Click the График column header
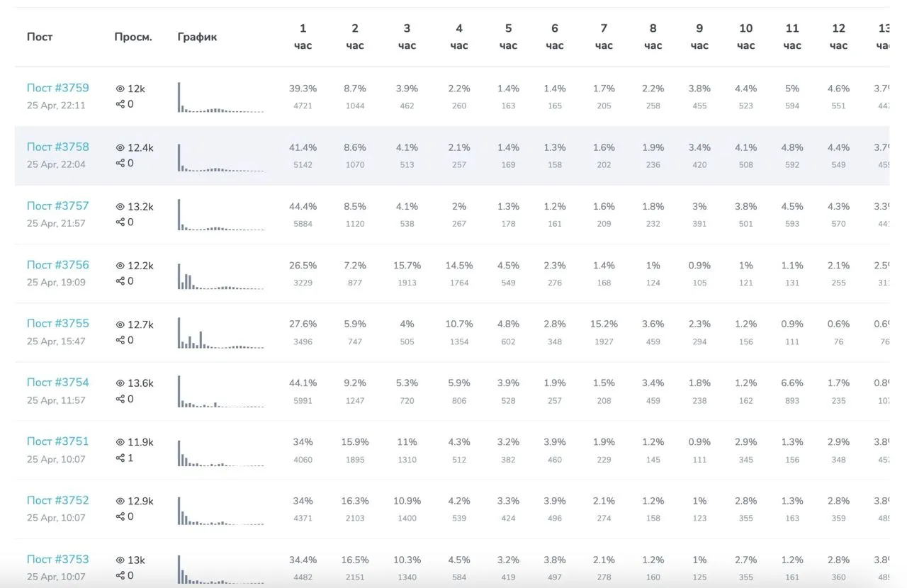The width and height of the screenshot is (907, 588). (197, 37)
